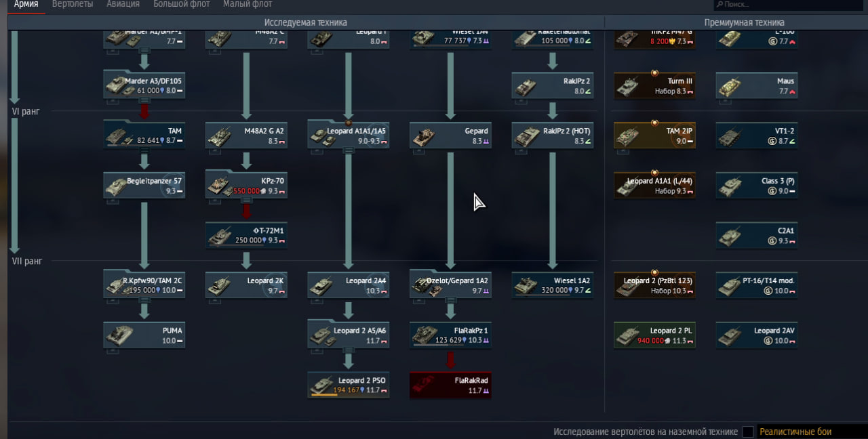This screenshot has height=439, width=868.
Task: Open the Leopard A1A1 (L/44) pack card
Action: (654, 184)
